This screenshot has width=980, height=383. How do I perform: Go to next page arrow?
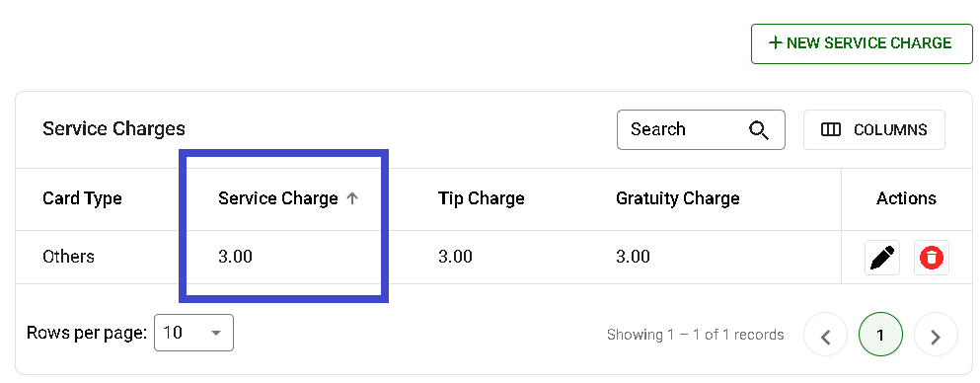(936, 335)
